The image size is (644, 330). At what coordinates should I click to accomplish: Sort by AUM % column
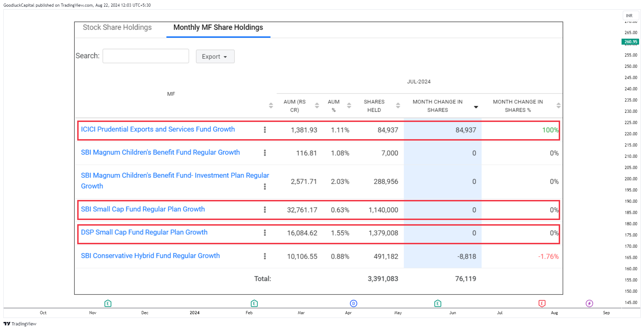(349, 105)
